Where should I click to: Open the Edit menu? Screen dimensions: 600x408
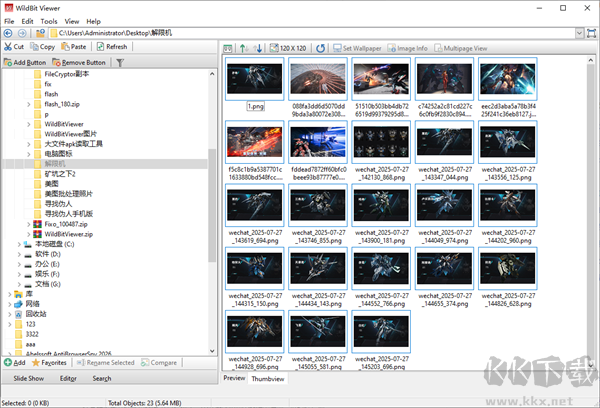click(28, 21)
